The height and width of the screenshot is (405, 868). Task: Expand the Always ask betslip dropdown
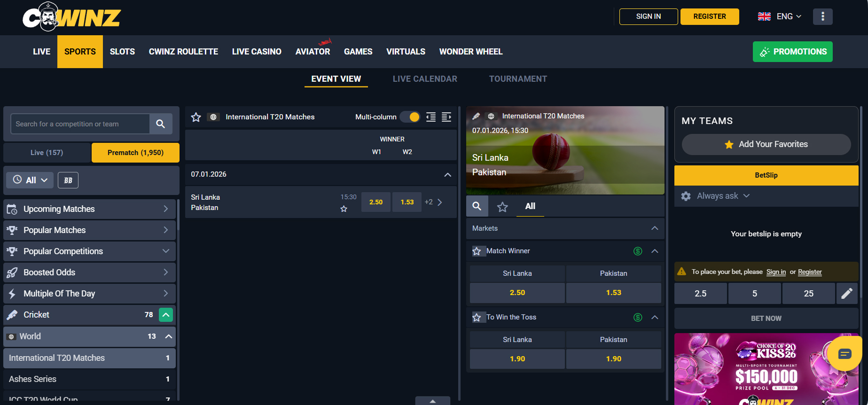pyautogui.click(x=723, y=196)
